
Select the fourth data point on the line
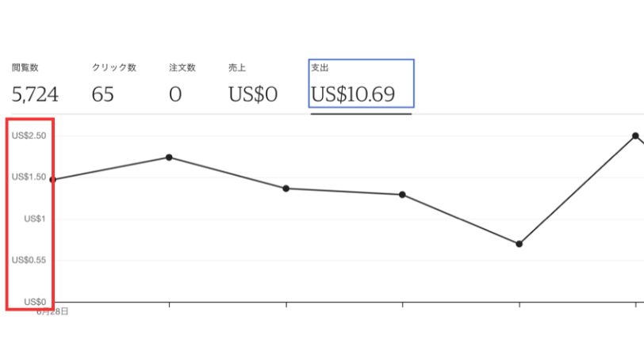click(x=402, y=195)
